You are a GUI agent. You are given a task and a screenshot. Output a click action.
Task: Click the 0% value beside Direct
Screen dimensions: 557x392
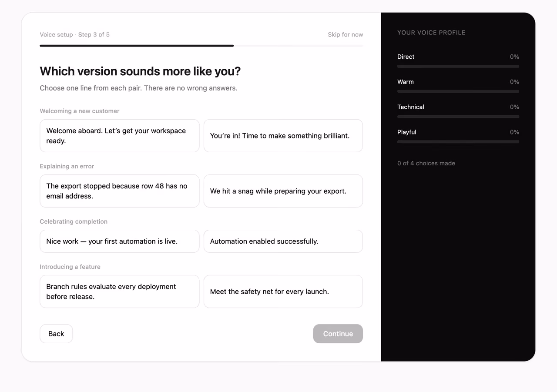coord(514,57)
